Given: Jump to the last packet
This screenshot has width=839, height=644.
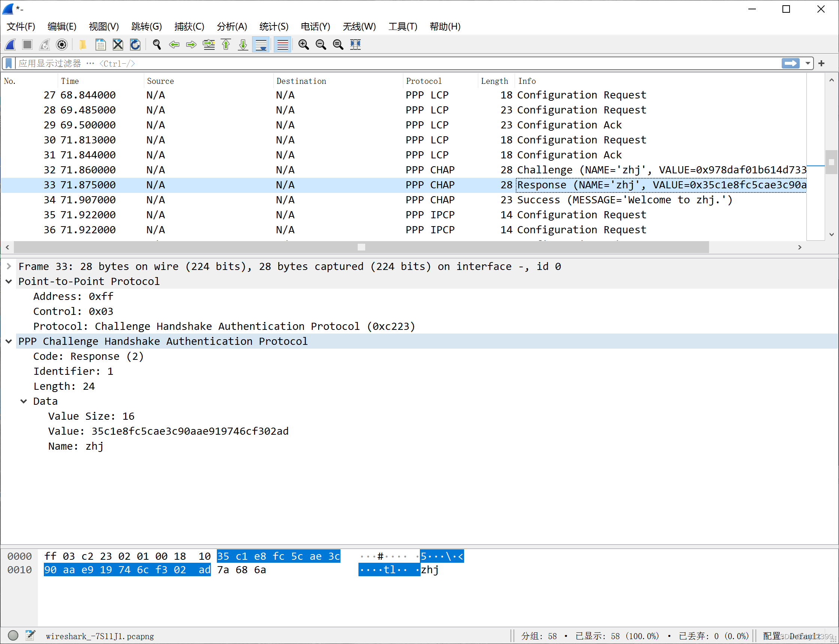Looking at the screenshot, I should pyautogui.click(x=243, y=45).
